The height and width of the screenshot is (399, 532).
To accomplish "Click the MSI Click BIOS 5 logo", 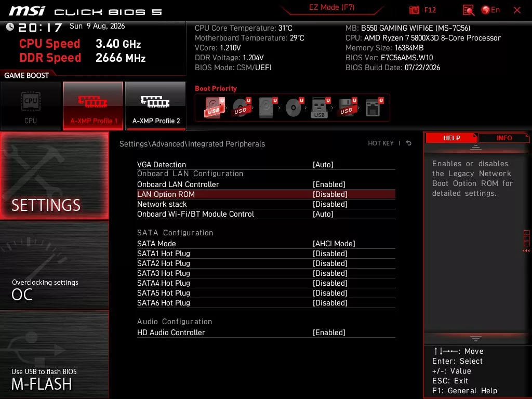I will 86,11.
